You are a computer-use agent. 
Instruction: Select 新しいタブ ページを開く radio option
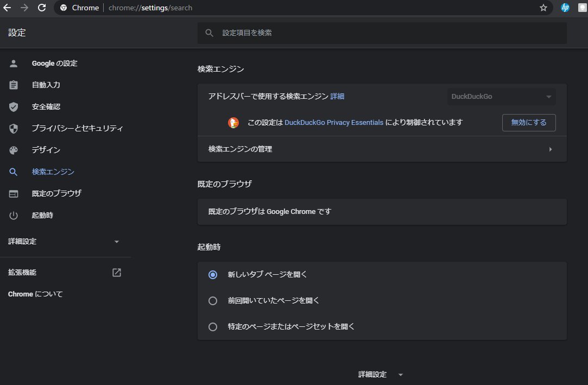213,274
